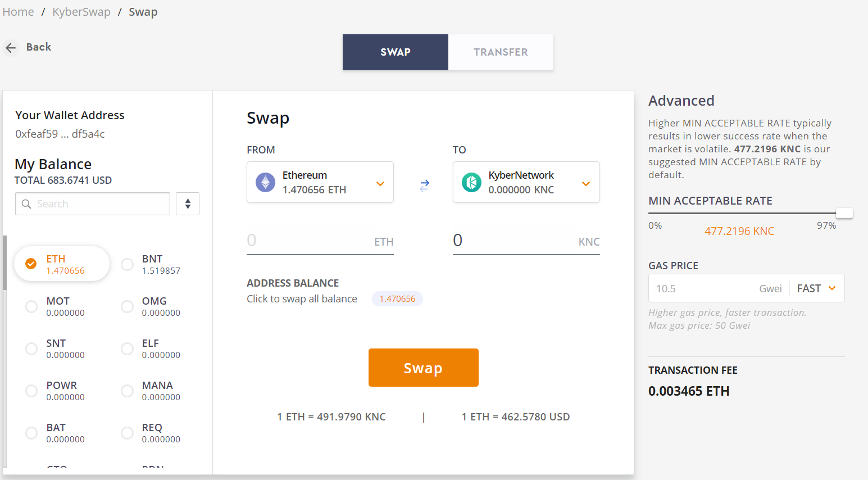The image size is (868, 480).
Task: Click the back arrow icon
Action: (x=11, y=48)
